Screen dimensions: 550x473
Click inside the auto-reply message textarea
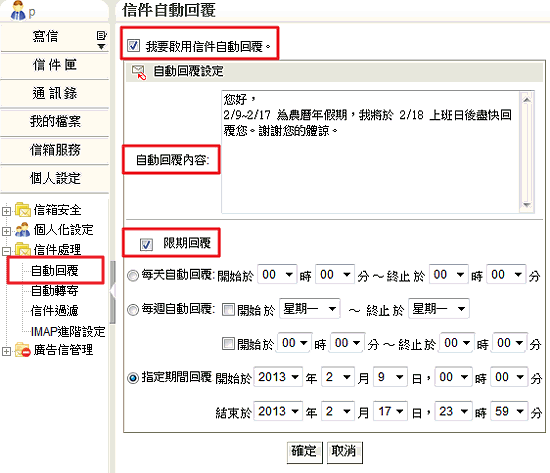[x=370, y=152]
